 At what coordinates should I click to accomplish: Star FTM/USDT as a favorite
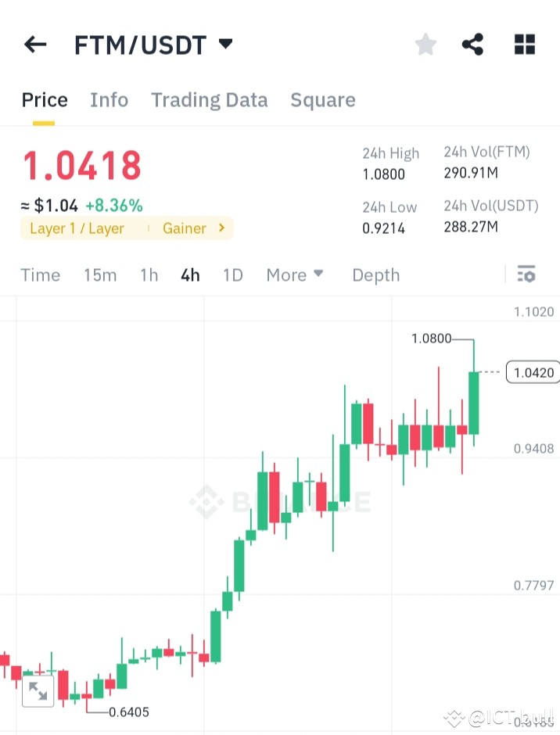425,45
